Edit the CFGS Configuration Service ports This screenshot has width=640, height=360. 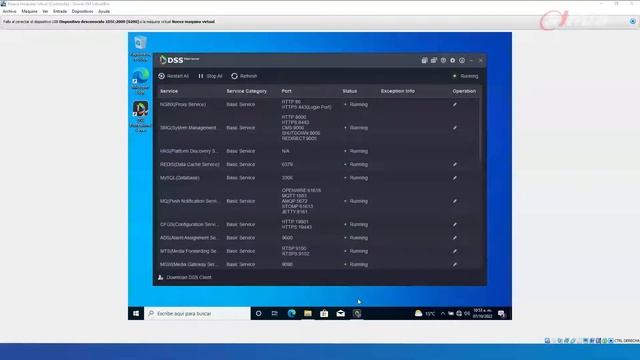455,224
